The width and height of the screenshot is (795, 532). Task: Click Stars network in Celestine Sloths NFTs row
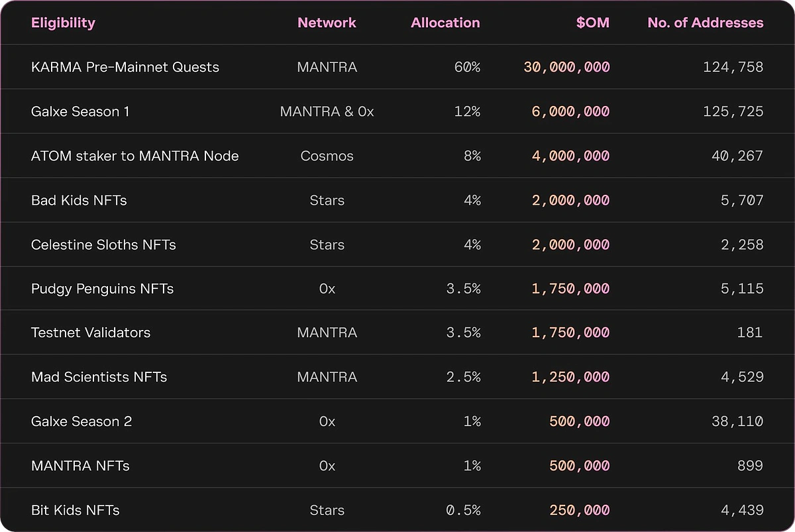tap(327, 244)
